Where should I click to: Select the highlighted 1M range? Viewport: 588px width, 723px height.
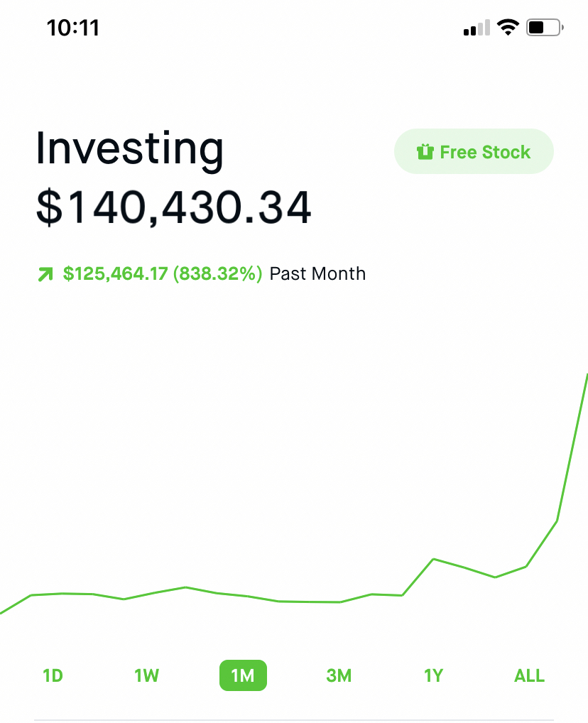click(x=243, y=675)
